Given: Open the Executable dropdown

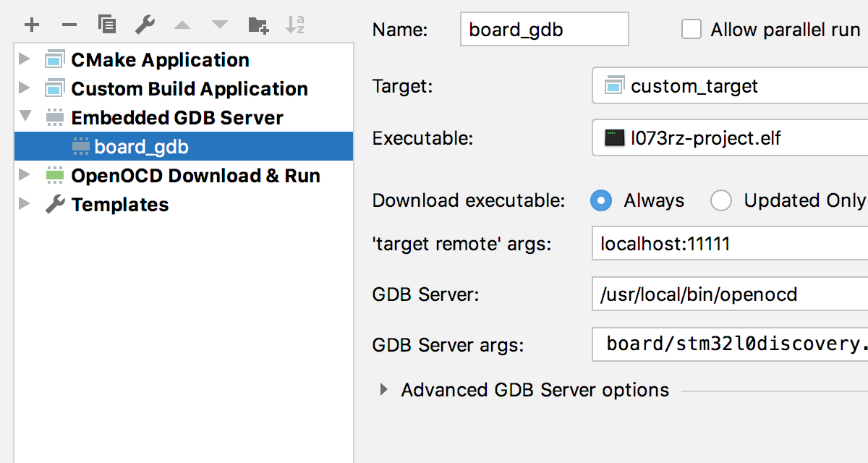Looking at the screenshot, I should pyautogui.click(x=730, y=137).
